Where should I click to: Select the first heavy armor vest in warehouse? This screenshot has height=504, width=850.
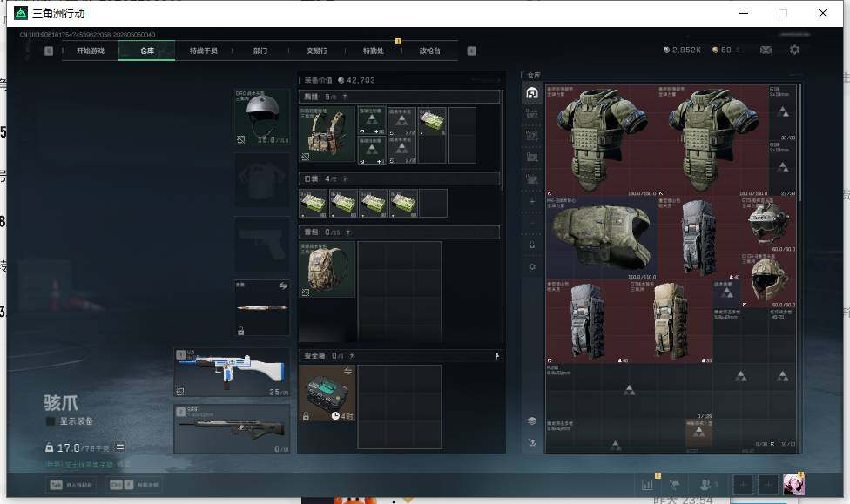[601, 140]
